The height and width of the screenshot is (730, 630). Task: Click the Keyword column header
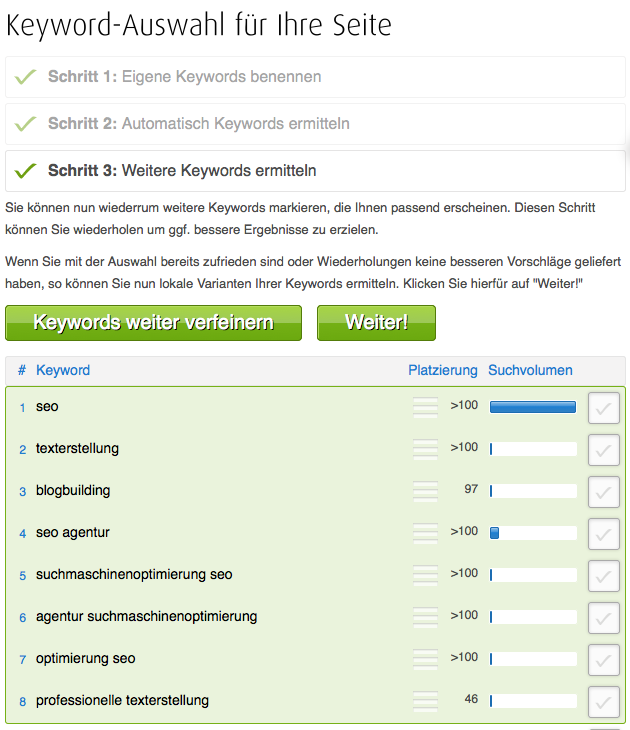[x=63, y=370]
